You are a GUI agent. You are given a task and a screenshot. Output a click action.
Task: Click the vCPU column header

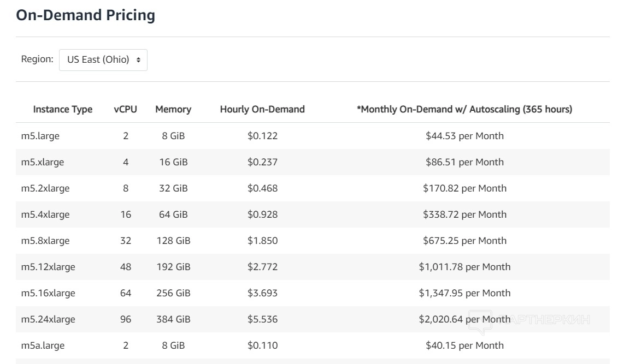point(126,109)
